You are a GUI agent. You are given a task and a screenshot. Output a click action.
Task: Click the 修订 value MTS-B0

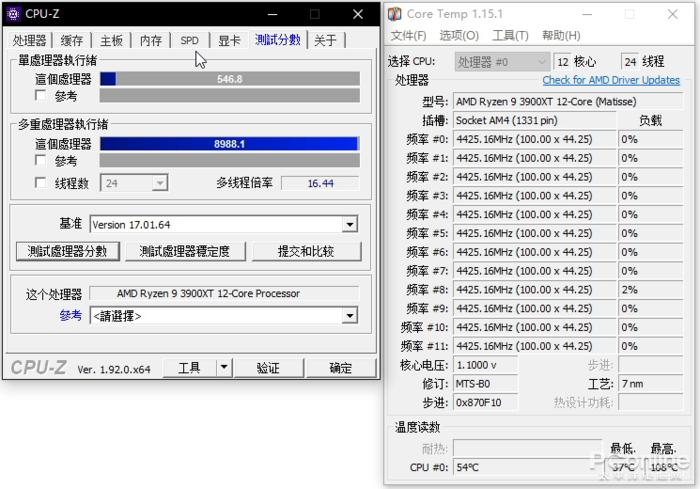485,384
